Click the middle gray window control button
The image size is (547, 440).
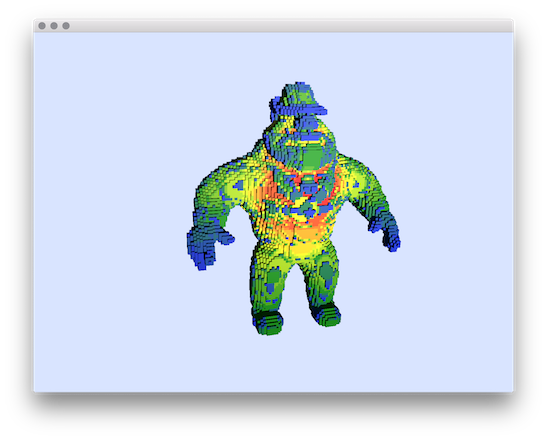[x=54, y=26]
